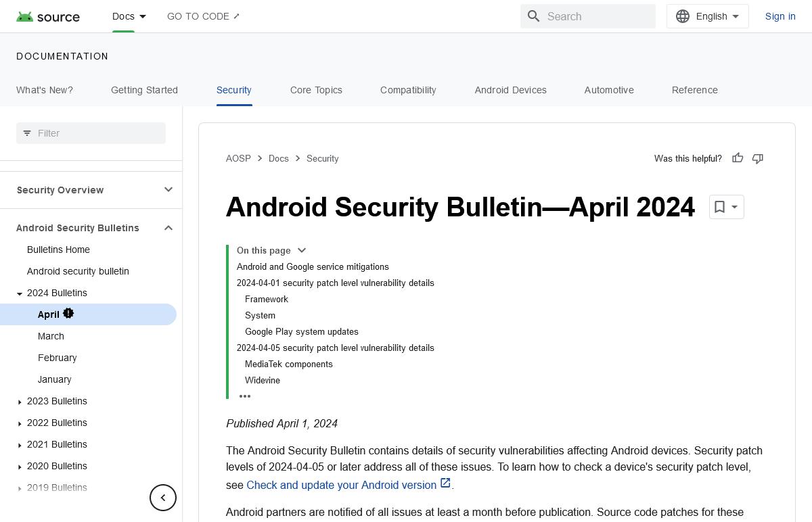Screen dimensions: 812x522
Task: Jump to MediaTek components section
Action: (x=289, y=364)
